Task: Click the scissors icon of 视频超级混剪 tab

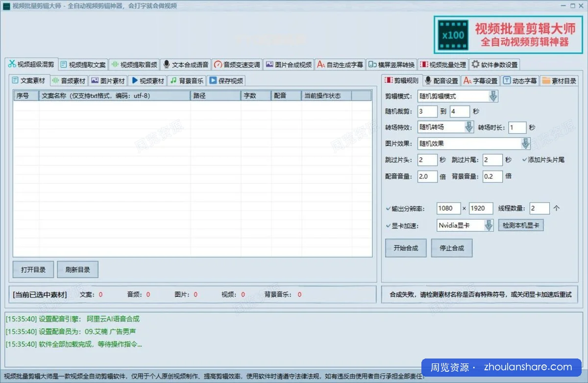Action: (x=12, y=64)
